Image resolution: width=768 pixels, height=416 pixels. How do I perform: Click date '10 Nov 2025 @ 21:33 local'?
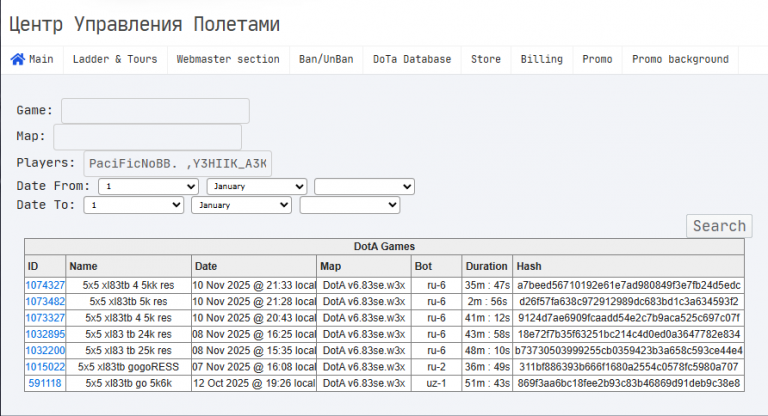pyautogui.click(x=254, y=285)
